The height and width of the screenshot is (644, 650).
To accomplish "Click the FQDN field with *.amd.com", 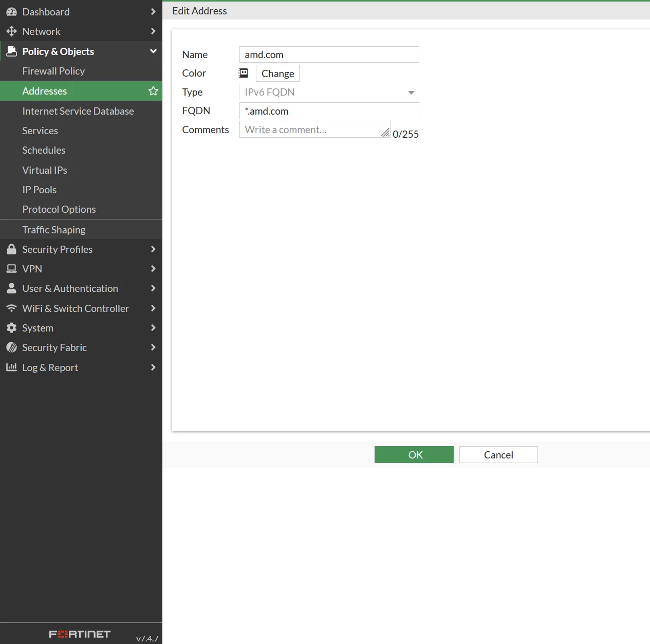I will point(329,111).
